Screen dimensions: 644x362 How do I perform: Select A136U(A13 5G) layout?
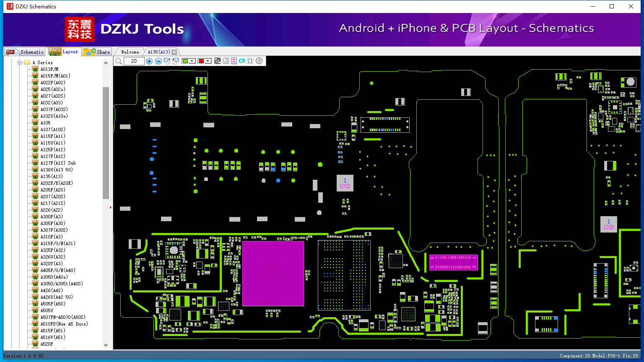57,170
